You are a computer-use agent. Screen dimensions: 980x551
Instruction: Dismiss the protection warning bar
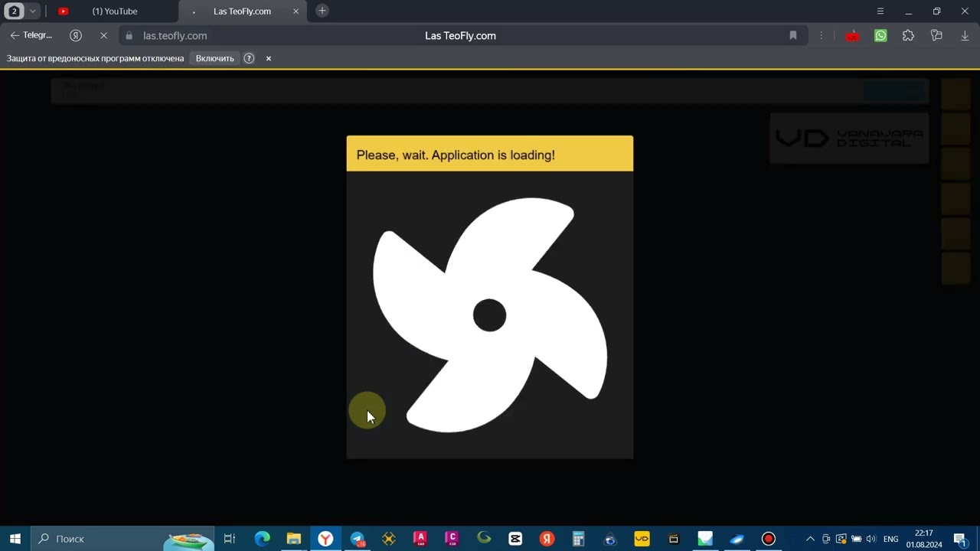point(268,58)
